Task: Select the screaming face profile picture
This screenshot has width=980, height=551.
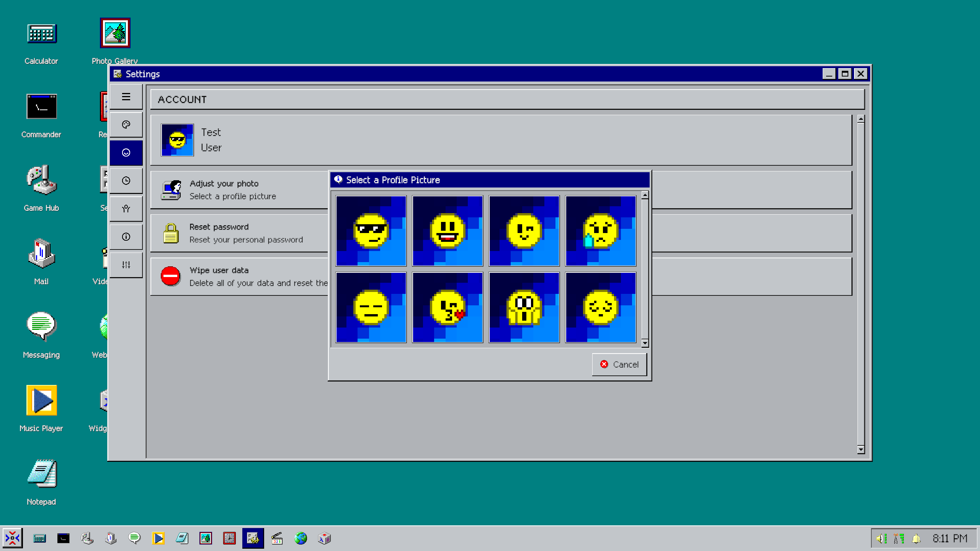Action: [524, 307]
